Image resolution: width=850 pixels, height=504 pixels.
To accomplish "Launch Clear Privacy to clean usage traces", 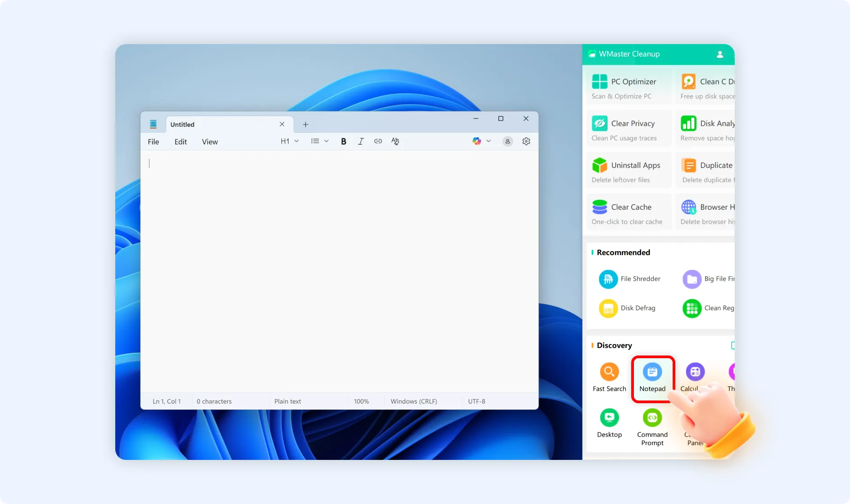I will 628,129.
